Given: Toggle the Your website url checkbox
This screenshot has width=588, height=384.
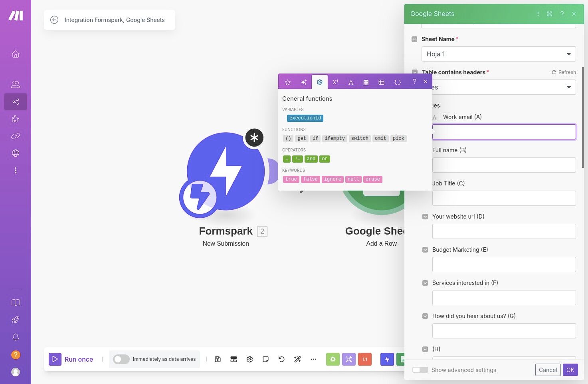Looking at the screenshot, I should (425, 217).
